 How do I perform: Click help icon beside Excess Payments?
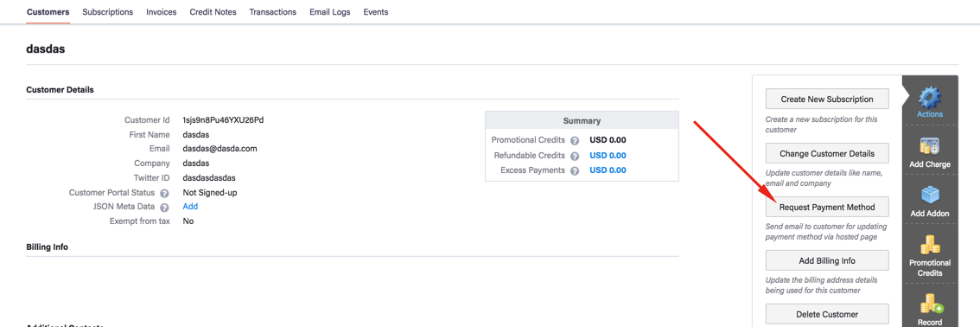[575, 170]
